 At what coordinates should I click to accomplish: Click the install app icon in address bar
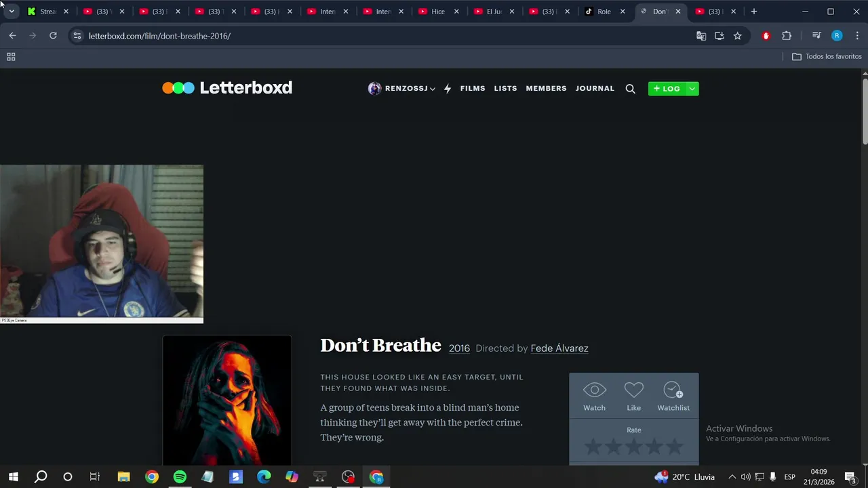pyautogui.click(x=719, y=36)
